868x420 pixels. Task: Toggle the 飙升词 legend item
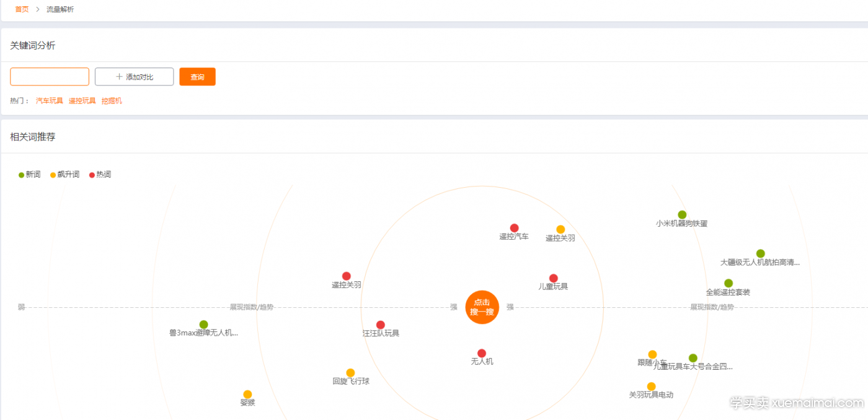(x=64, y=175)
